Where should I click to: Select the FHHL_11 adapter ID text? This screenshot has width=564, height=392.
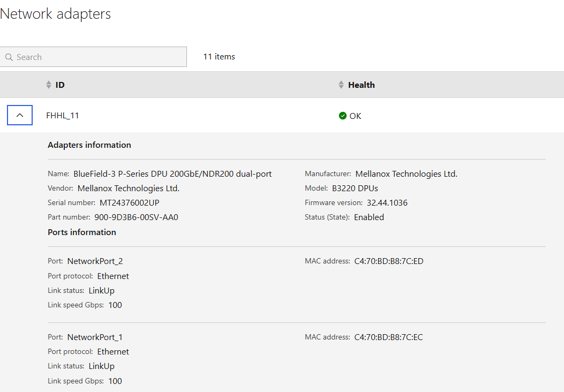[x=63, y=116]
